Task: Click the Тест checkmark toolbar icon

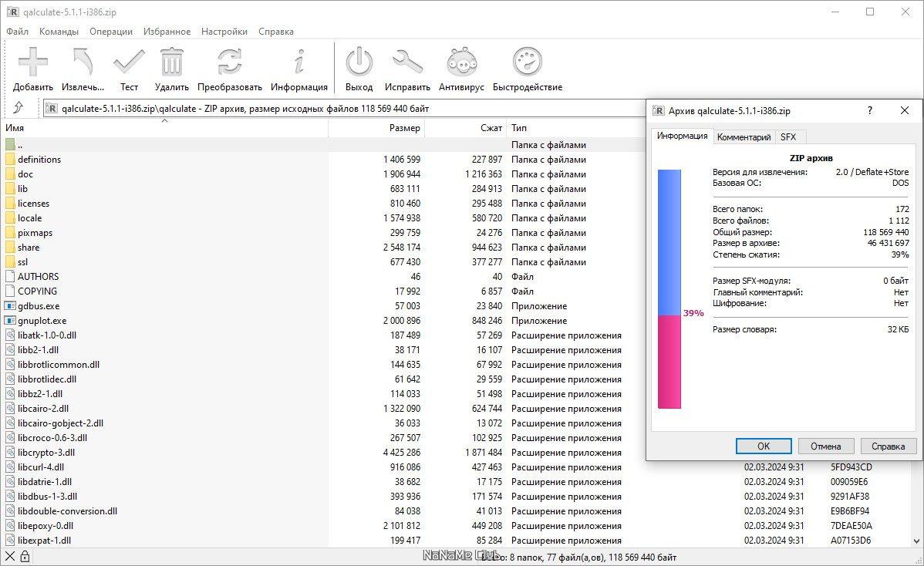Action: pos(129,63)
